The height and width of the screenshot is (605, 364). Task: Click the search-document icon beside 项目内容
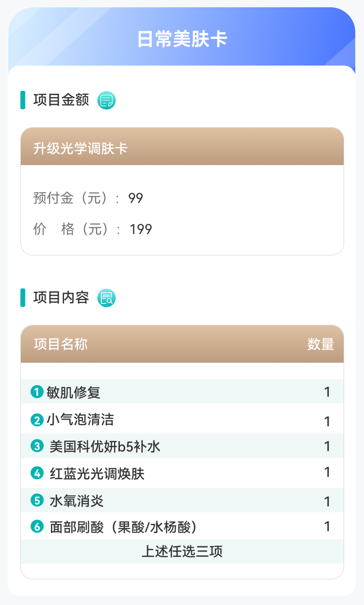(106, 298)
